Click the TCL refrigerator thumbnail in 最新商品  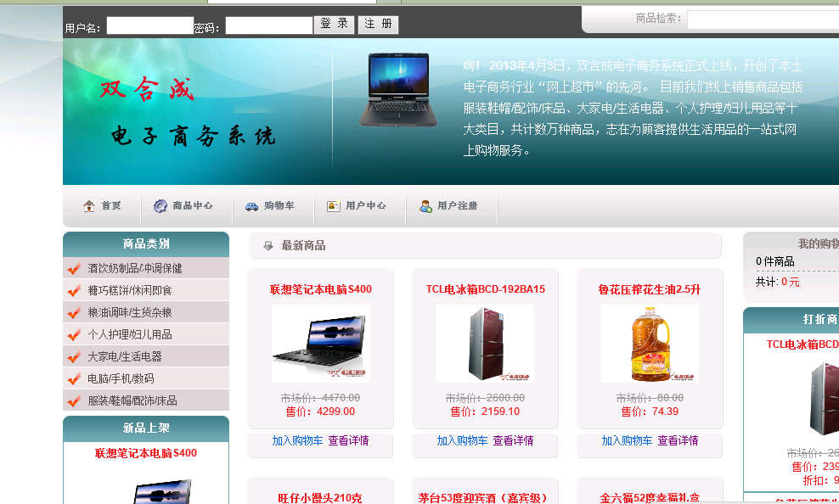coord(486,344)
